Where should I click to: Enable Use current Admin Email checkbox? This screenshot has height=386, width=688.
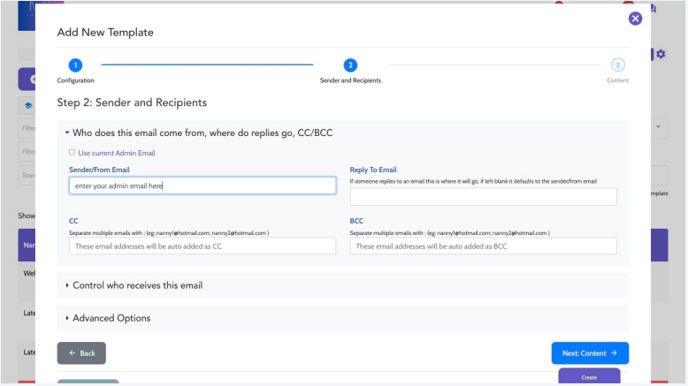click(x=72, y=152)
